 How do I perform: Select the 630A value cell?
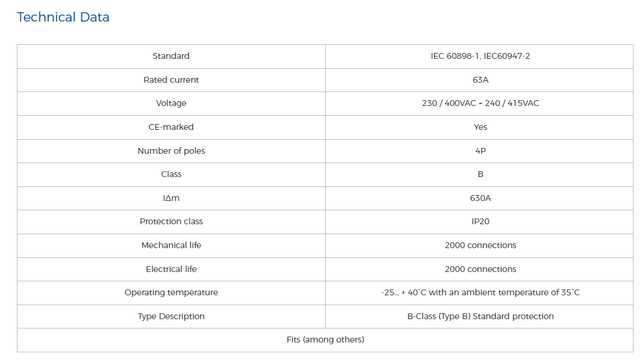[480, 198]
